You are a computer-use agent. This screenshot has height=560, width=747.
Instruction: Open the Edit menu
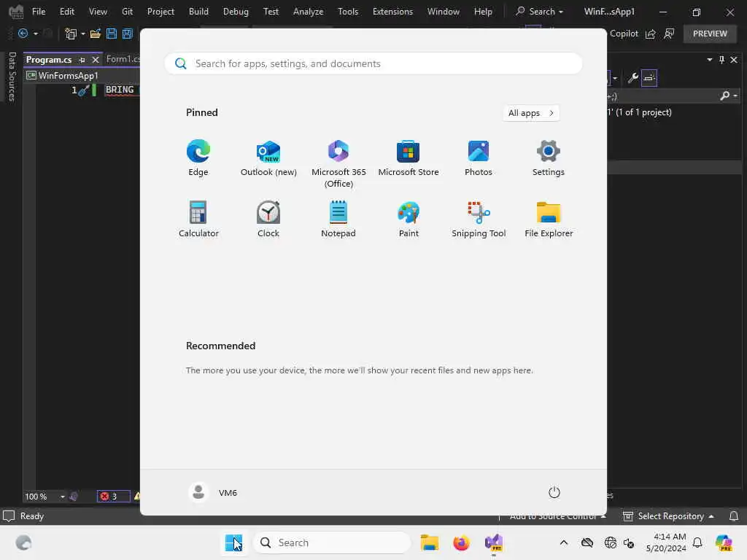[66, 12]
